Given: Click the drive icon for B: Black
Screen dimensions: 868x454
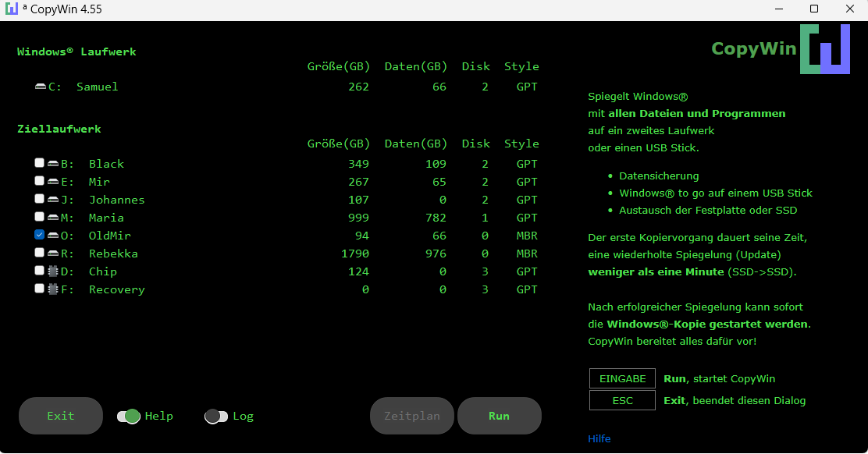Looking at the screenshot, I should coord(53,164).
